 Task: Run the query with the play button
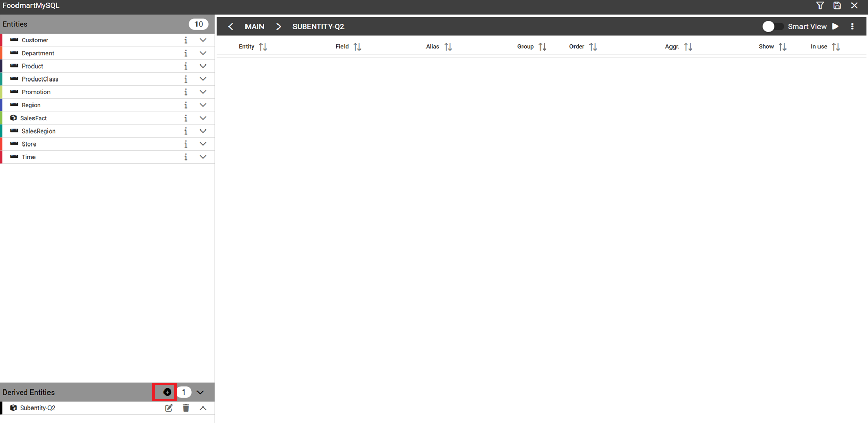click(836, 27)
